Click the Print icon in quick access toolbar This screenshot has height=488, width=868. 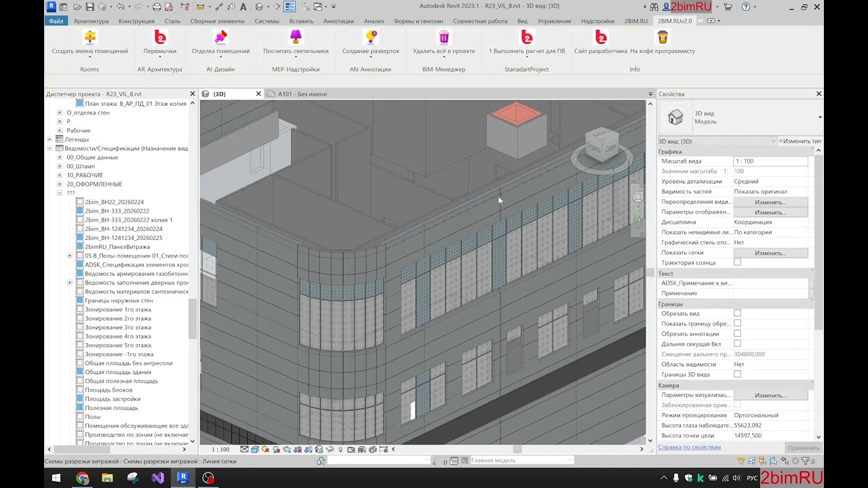[157, 7]
